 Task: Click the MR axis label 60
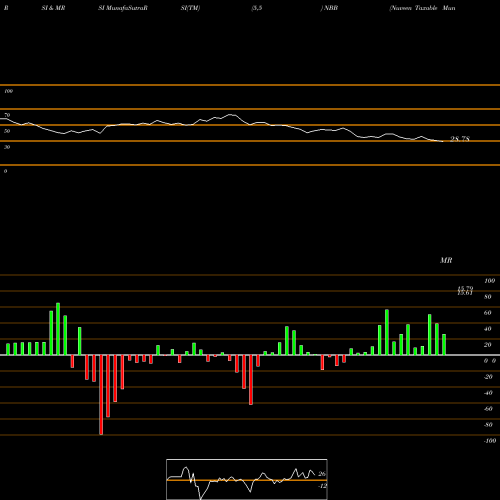point(488,313)
